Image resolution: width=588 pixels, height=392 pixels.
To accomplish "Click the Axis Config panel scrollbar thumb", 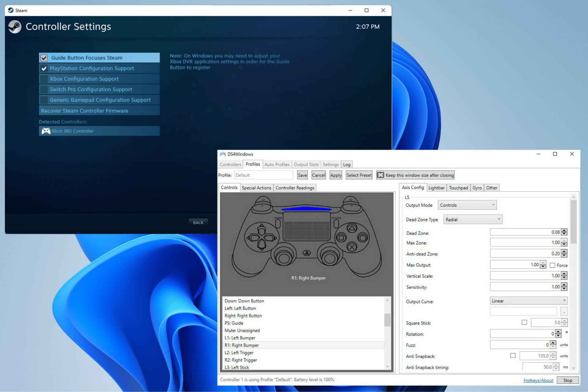I will [574, 222].
